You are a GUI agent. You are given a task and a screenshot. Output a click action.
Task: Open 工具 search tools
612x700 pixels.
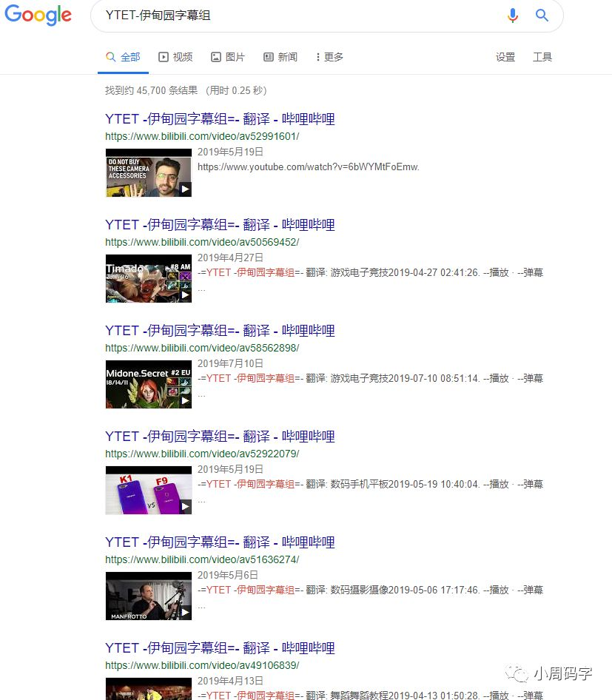(x=542, y=57)
